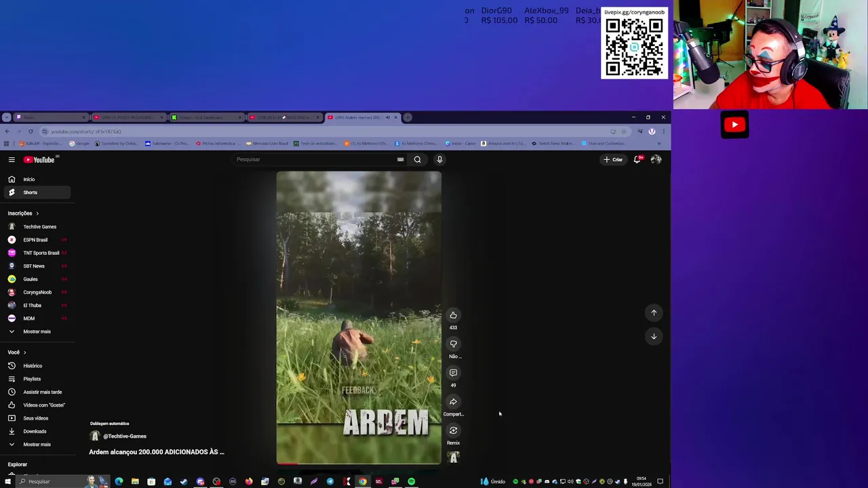Open the ESPN Brasil subscription
The width and height of the screenshot is (868, 488).
pyautogui.click(x=37, y=239)
